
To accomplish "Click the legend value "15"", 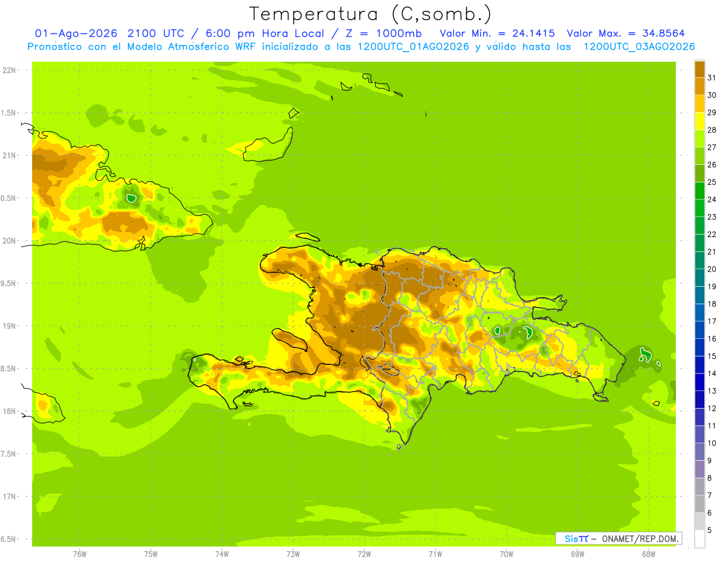I will pyautogui.click(x=712, y=356).
